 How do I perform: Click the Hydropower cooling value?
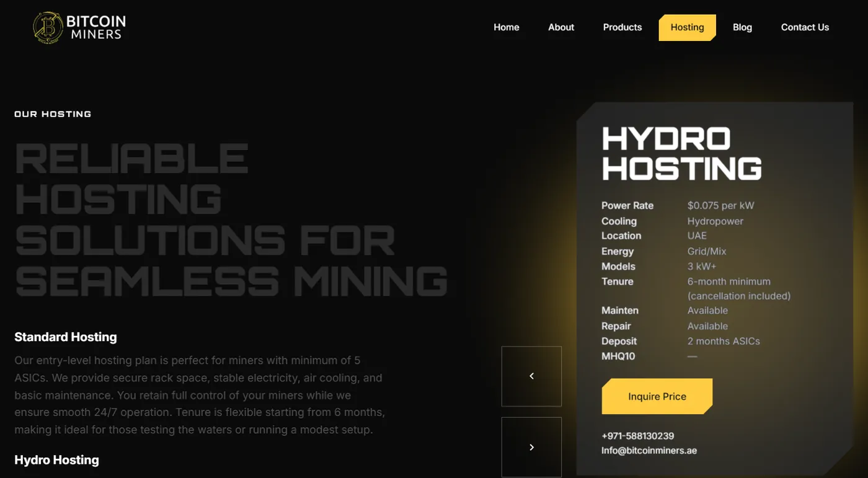click(715, 221)
